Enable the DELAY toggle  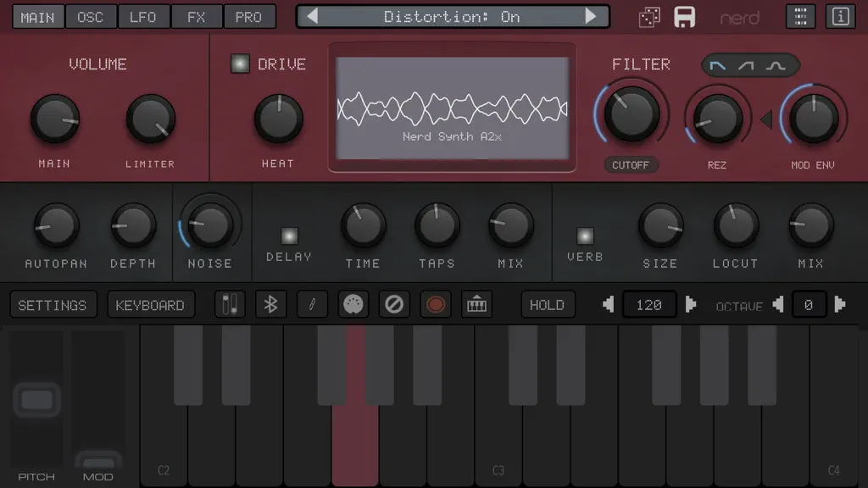pyautogui.click(x=289, y=236)
